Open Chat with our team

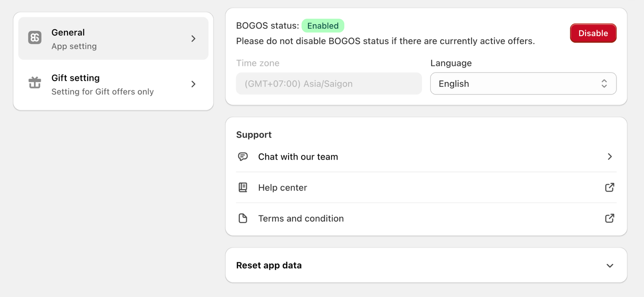(426, 157)
